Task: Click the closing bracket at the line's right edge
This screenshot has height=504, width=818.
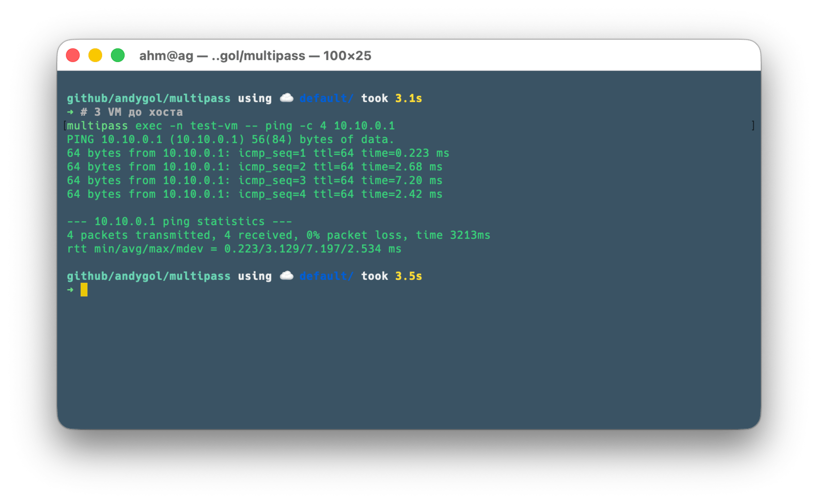Action: [x=753, y=126]
